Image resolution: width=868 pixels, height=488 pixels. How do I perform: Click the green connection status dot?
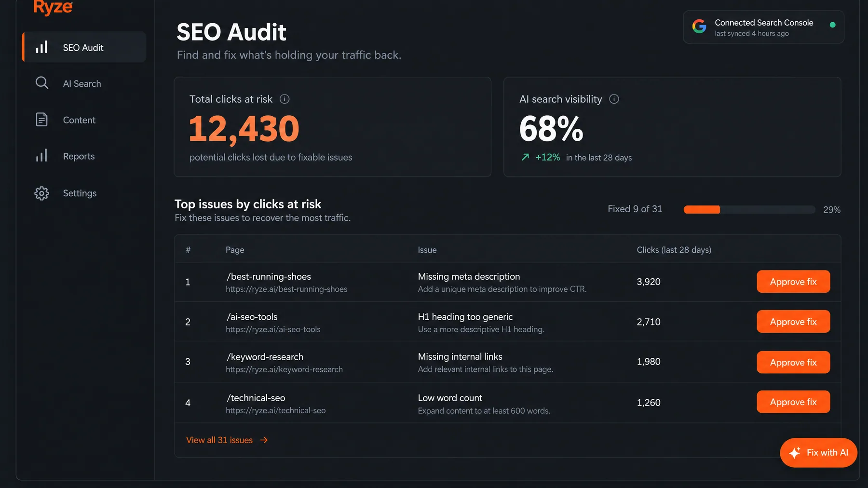832,25
